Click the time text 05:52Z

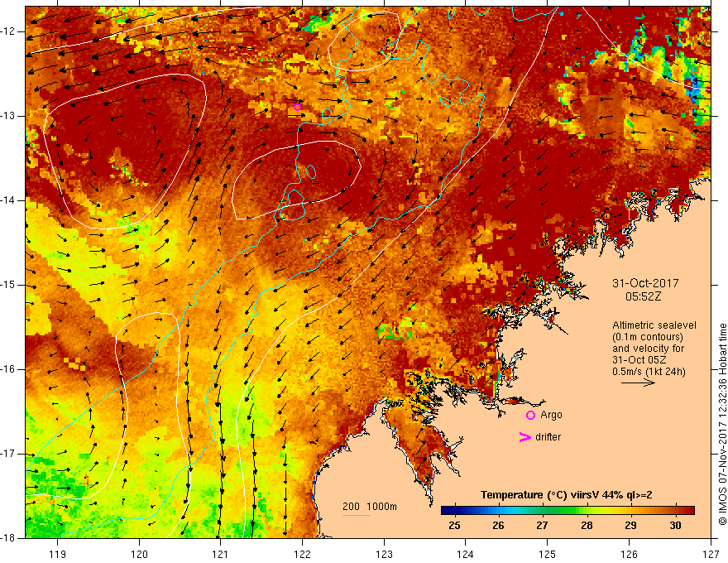coord(643,296)
